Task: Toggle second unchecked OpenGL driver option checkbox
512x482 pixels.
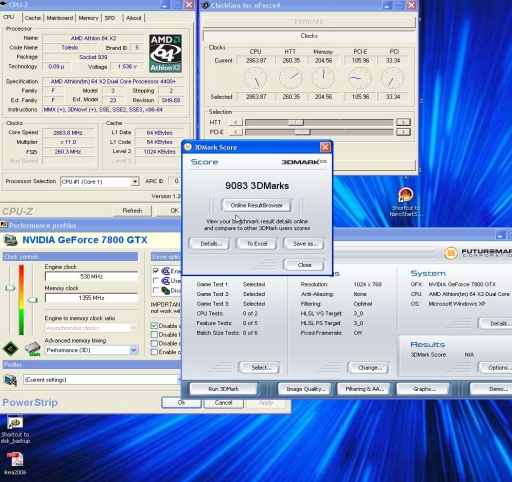Action: tap(155, 280)
